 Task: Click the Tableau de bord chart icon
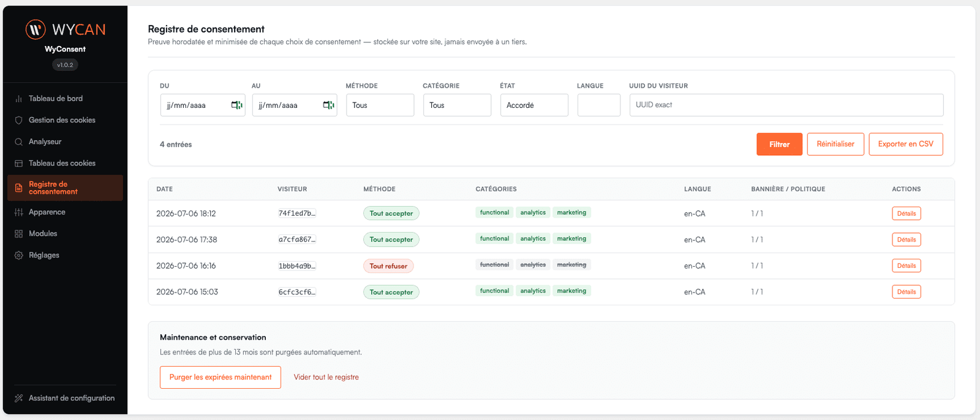pos(18,99)
